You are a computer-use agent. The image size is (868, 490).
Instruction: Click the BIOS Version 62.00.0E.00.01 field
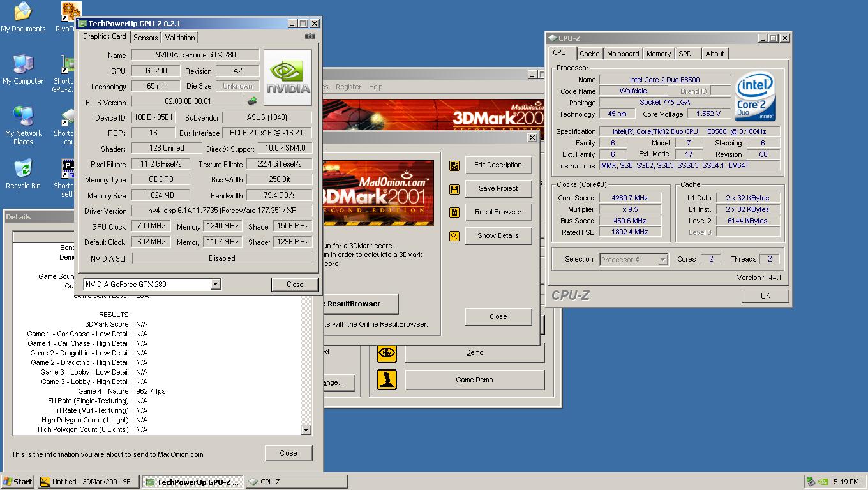pos(188,101)
